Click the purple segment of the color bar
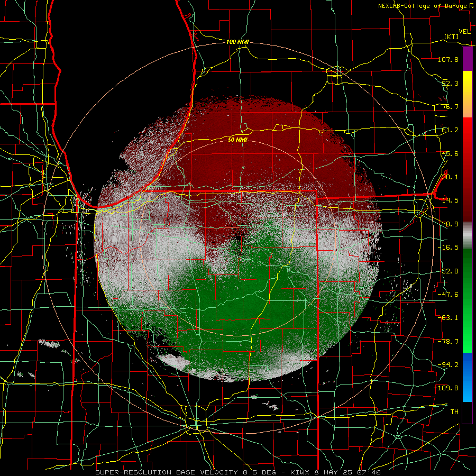The image size is (476, 476). point(467,59)
